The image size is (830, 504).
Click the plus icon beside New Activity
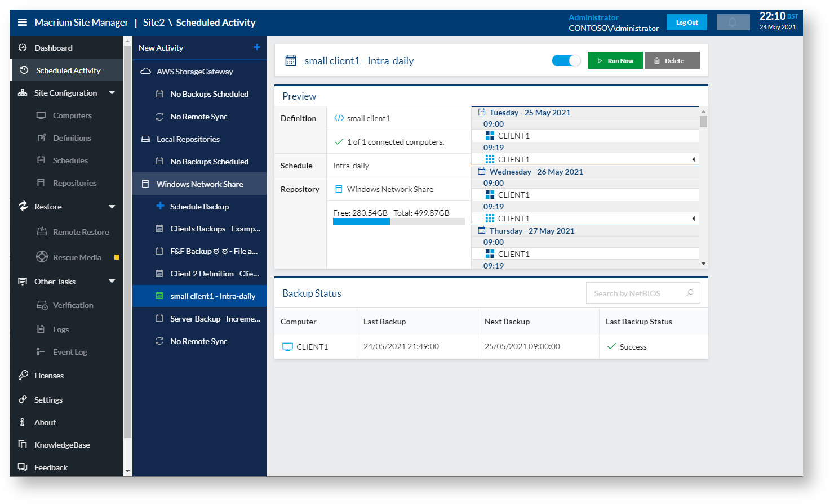257,47
